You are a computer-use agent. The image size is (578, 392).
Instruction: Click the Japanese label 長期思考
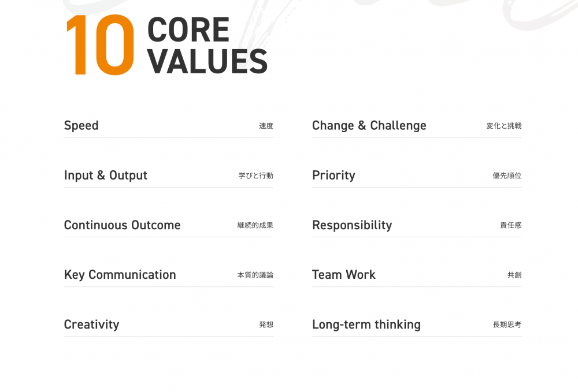pyautogui.click(x=507, y=324)
